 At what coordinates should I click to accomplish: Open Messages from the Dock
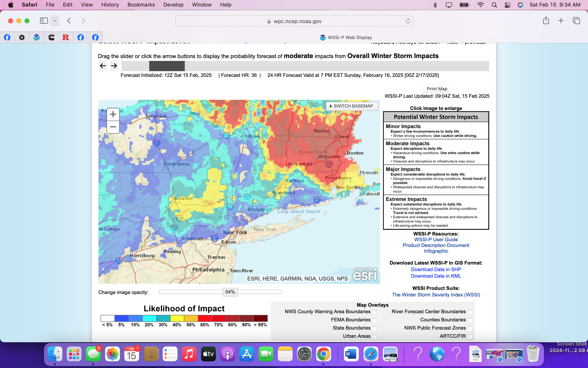(x=93, y=354)
